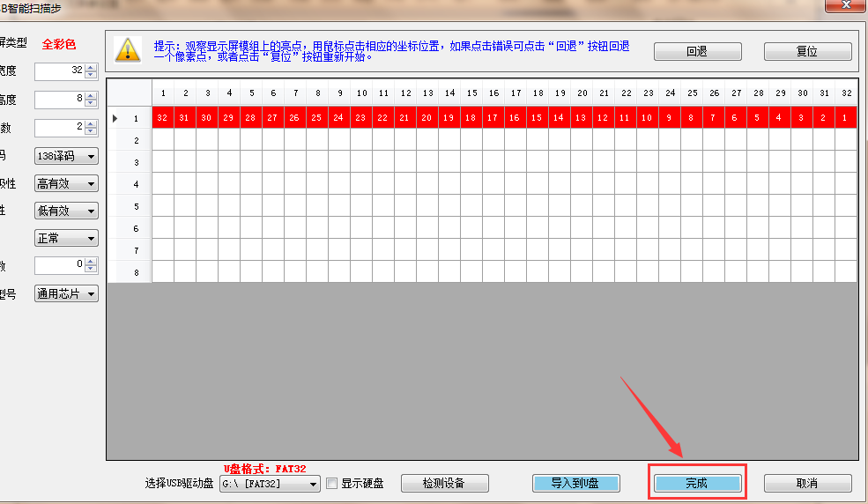Image resolution: width=868 pixels, height=504 pixels.
Task: Click the 取消 (Cancel) button
Action: (x=807, y=483)
